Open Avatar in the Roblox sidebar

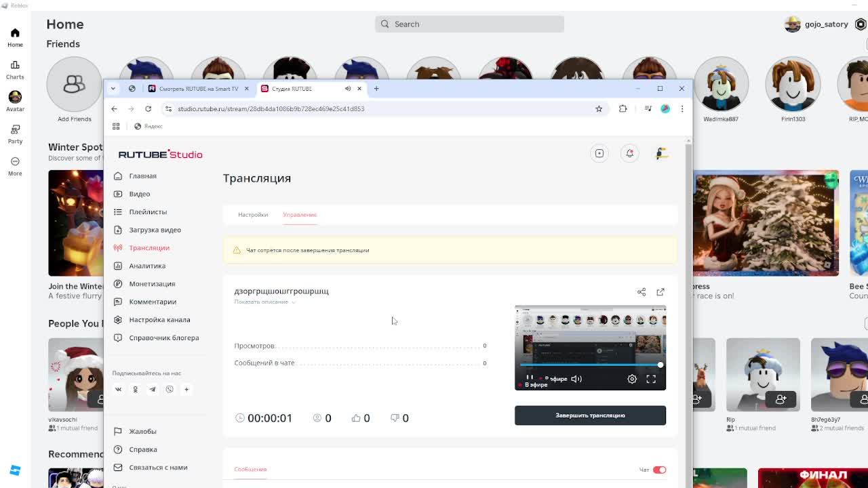click(15, 101)
